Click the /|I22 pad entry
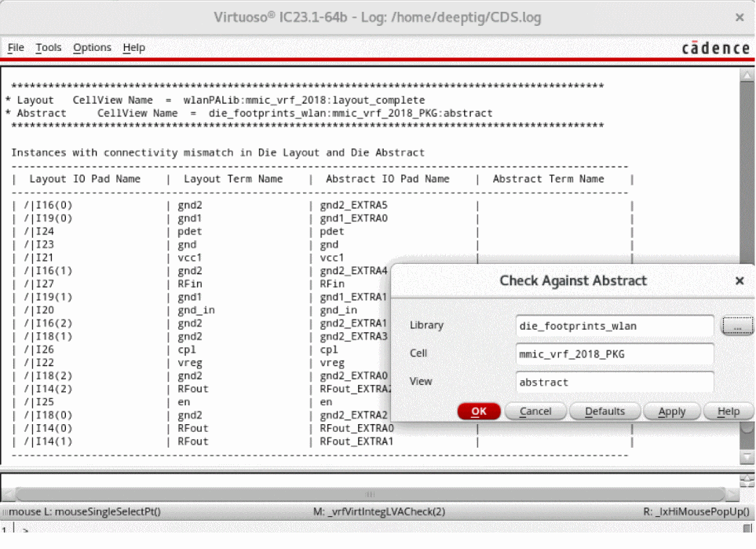 pos(39,362)
